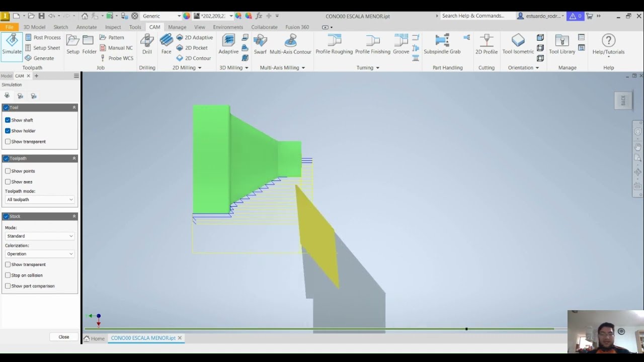This screenshot has width=644, height=362.
Task: Open the Generic material dropdown
Action: [162, 16]
